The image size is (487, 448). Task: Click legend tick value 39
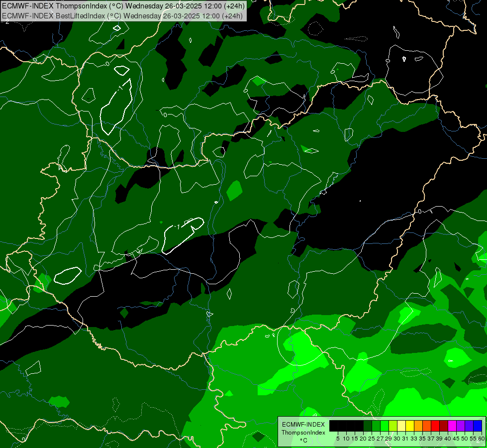pos(439,439)
